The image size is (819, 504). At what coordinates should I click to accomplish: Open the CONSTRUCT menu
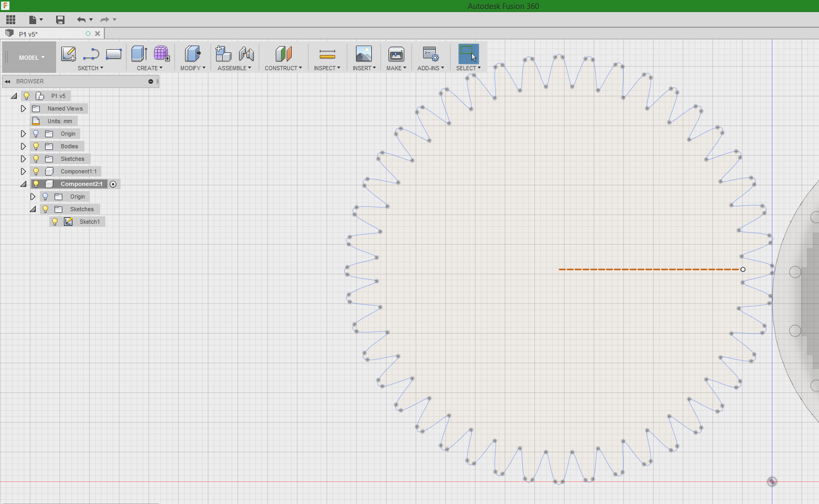pyautogui.click(x=283, y=68)
